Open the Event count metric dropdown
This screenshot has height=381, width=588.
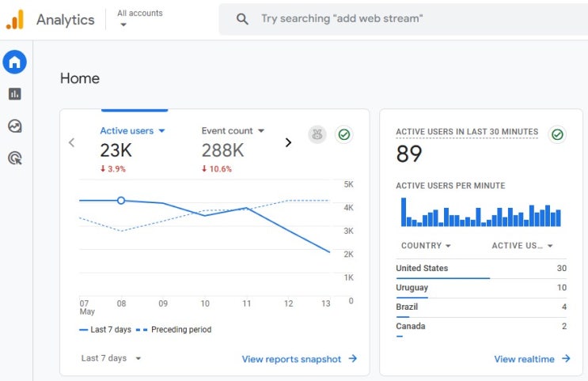pos(233,130)
